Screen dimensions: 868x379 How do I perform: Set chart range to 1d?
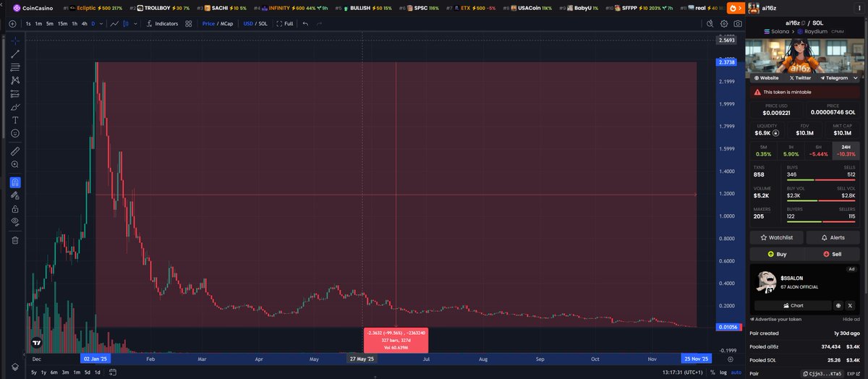click(x=96, y=372)
